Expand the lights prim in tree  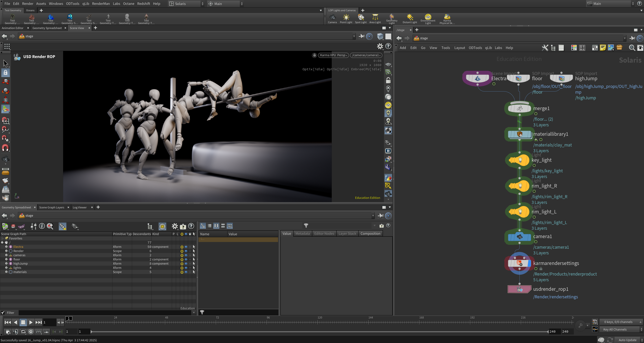6,268
